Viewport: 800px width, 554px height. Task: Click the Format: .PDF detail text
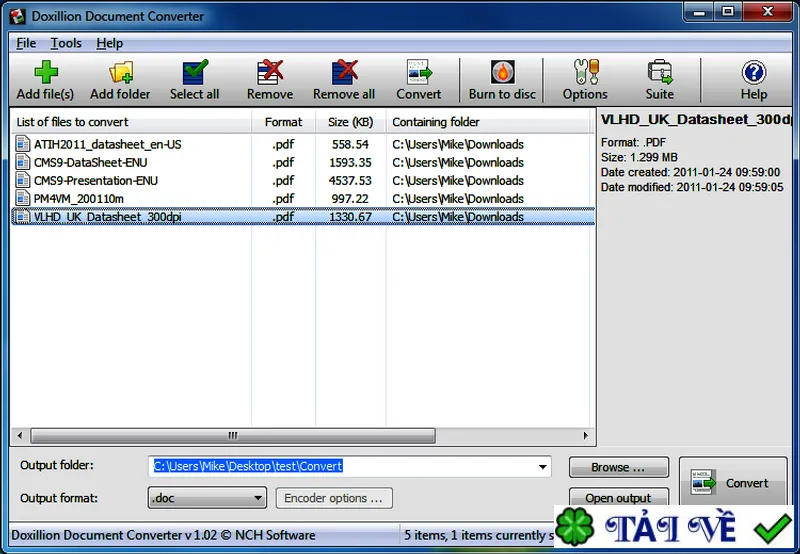click(633, 142)
